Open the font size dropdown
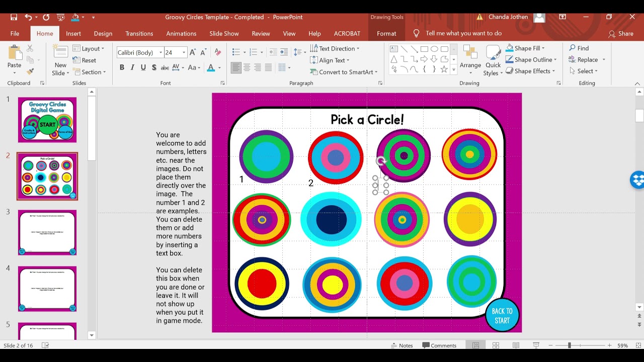 pos(183,52)
